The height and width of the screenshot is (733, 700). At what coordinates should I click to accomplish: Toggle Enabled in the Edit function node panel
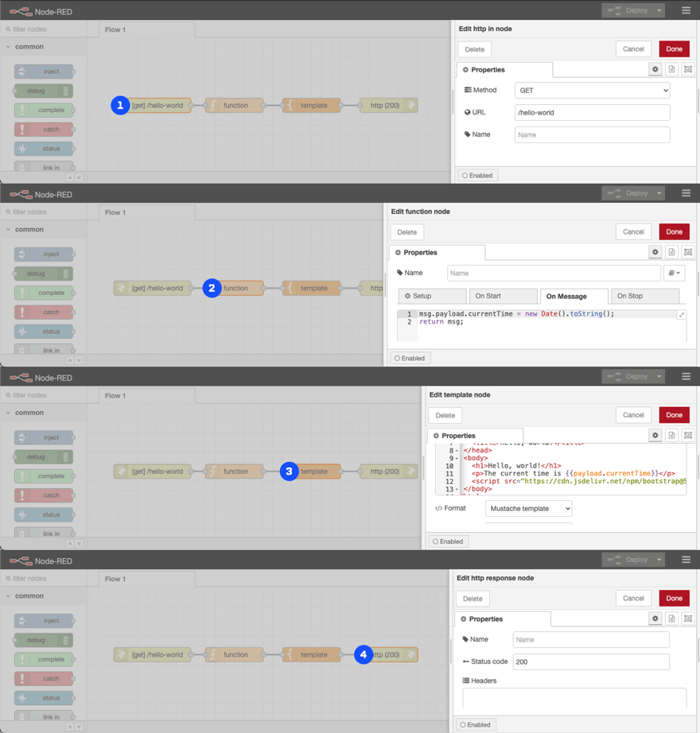click(x=410, y=359)
